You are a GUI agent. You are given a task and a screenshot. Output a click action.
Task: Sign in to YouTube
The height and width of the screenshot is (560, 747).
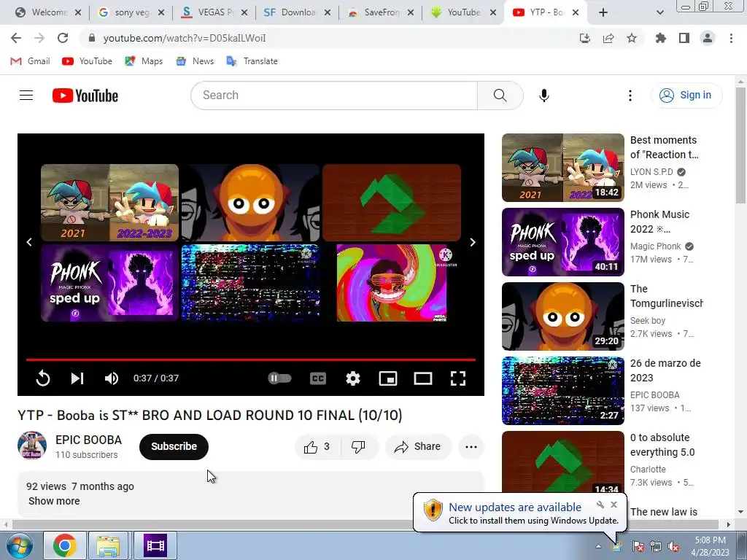point(686,96)
